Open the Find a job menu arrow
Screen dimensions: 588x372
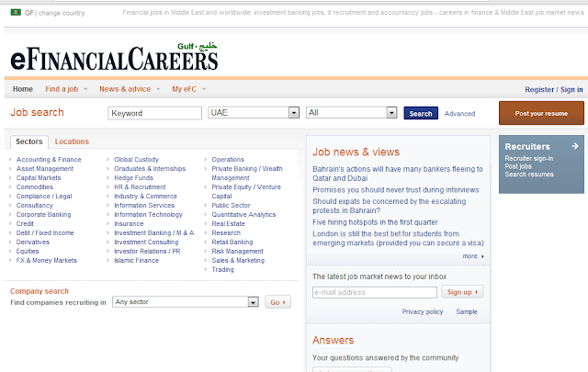click(x=85, y=89)
